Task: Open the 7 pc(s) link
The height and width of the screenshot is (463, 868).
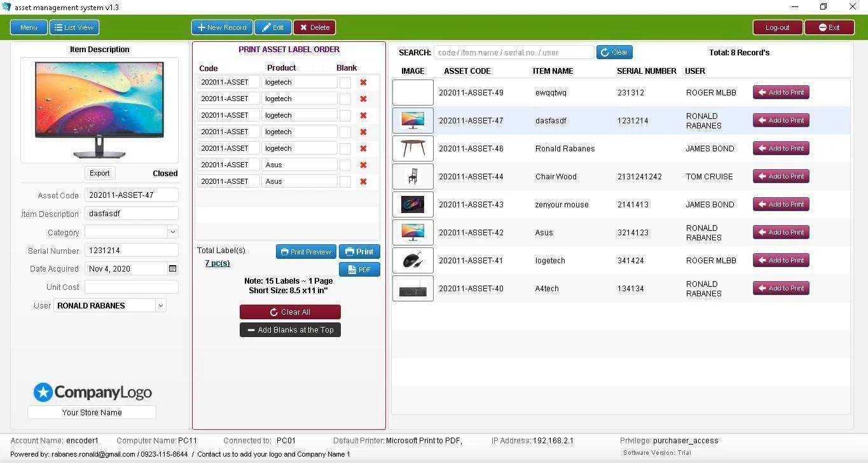Action: click(x=217, y=263)
